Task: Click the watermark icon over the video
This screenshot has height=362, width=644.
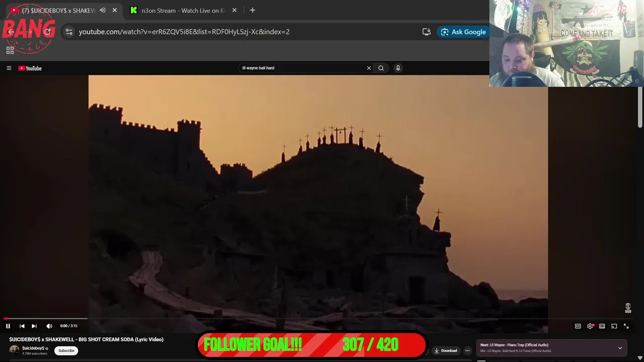Action: click(x=628, y=308)
